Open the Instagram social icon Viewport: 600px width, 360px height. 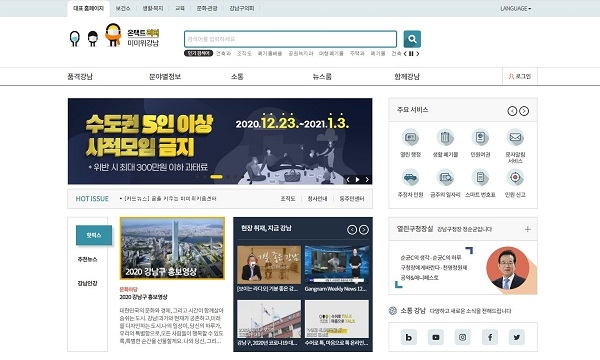462,337
